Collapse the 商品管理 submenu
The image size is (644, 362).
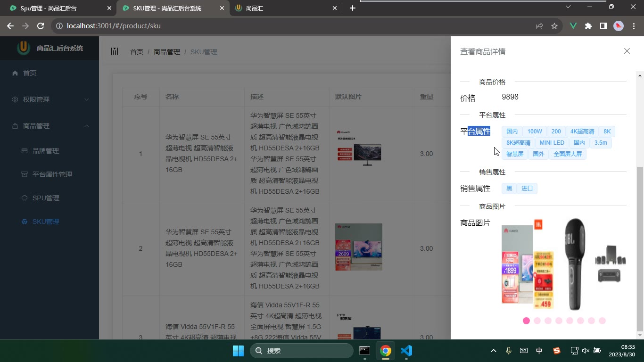[50, 126]
